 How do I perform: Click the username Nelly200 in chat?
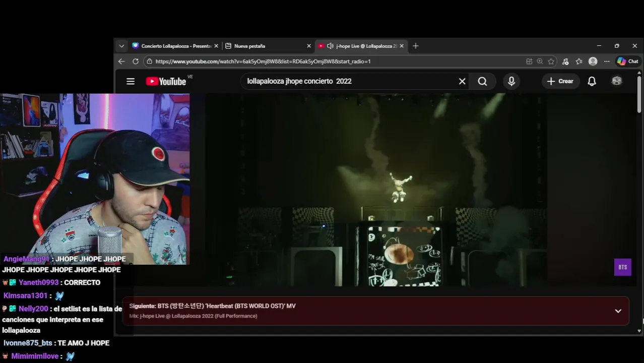(33, 309)
